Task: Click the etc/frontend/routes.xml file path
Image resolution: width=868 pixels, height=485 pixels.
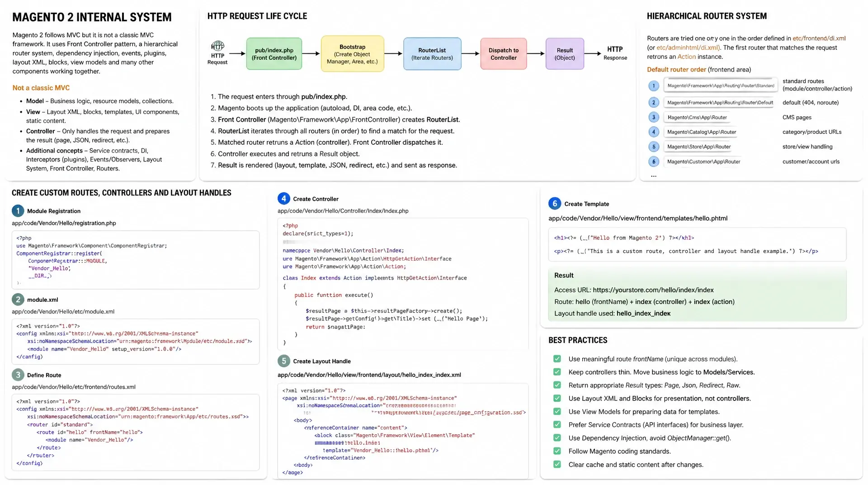Action: (x=74, y=387)
